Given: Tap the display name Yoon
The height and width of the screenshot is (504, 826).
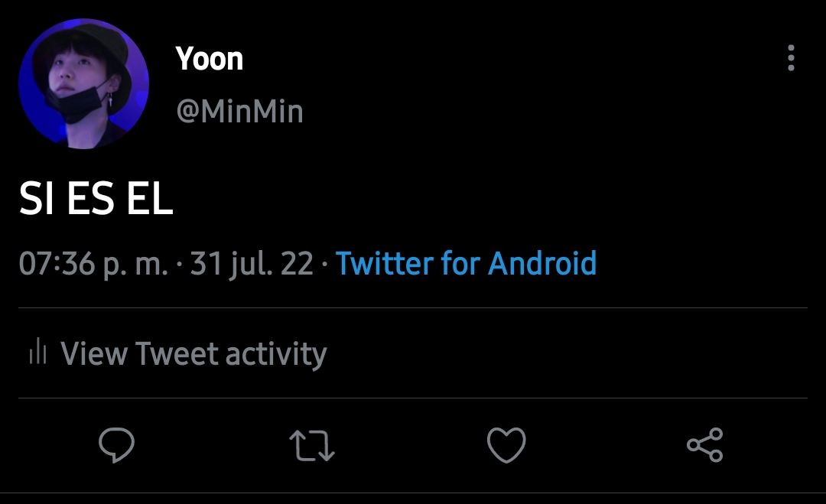Looking at the screenshot, I should pos(209,58).
